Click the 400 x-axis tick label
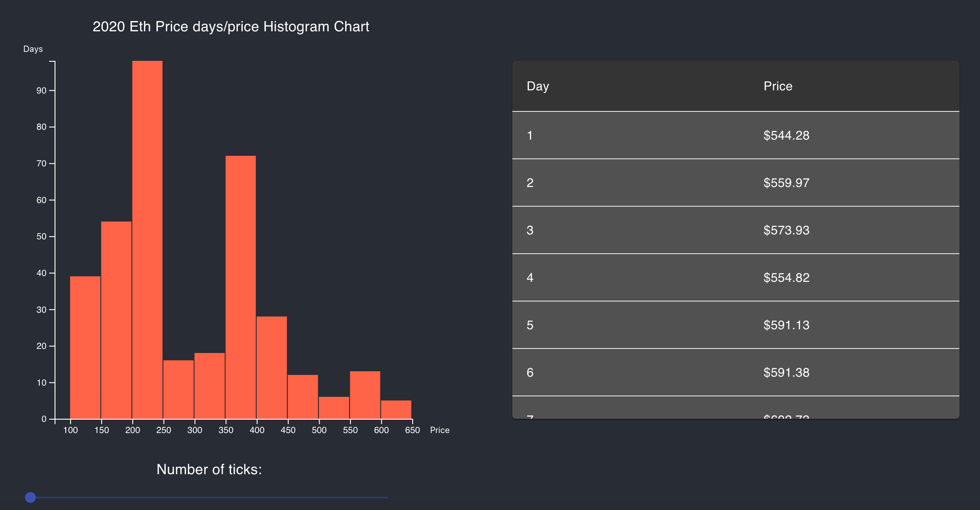Screen dimensions: 980x510 coord(257,430)
